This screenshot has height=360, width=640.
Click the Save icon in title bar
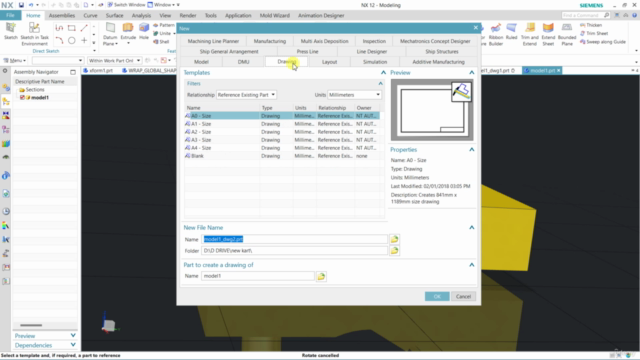coord(21,5)
